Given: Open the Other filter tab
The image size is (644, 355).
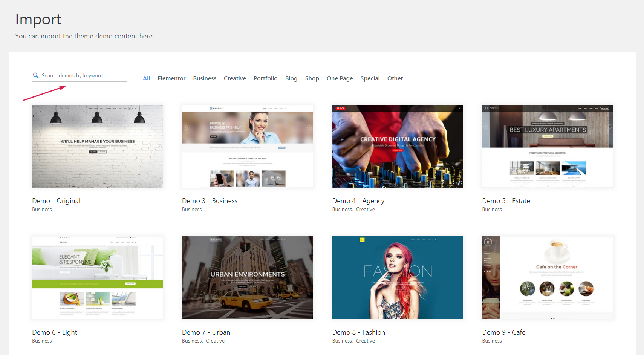Looking at the screenshot, I should pos(395,78).
